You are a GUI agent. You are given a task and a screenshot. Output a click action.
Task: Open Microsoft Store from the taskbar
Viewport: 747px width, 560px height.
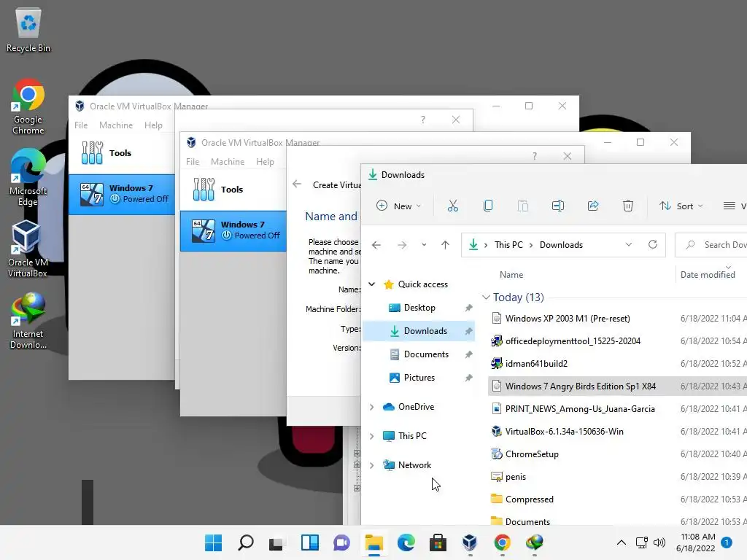click(x=438, y=542)
